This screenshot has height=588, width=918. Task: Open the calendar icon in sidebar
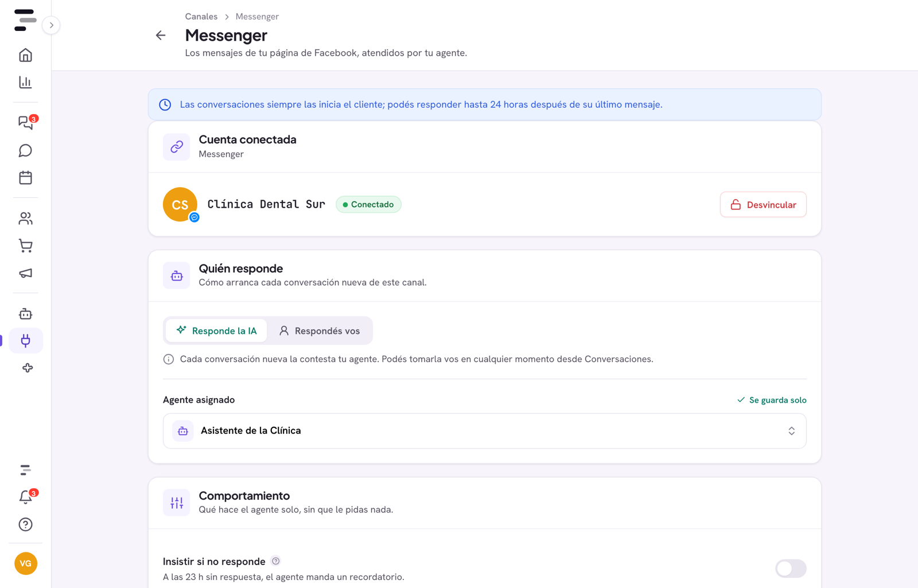(25, 178)
